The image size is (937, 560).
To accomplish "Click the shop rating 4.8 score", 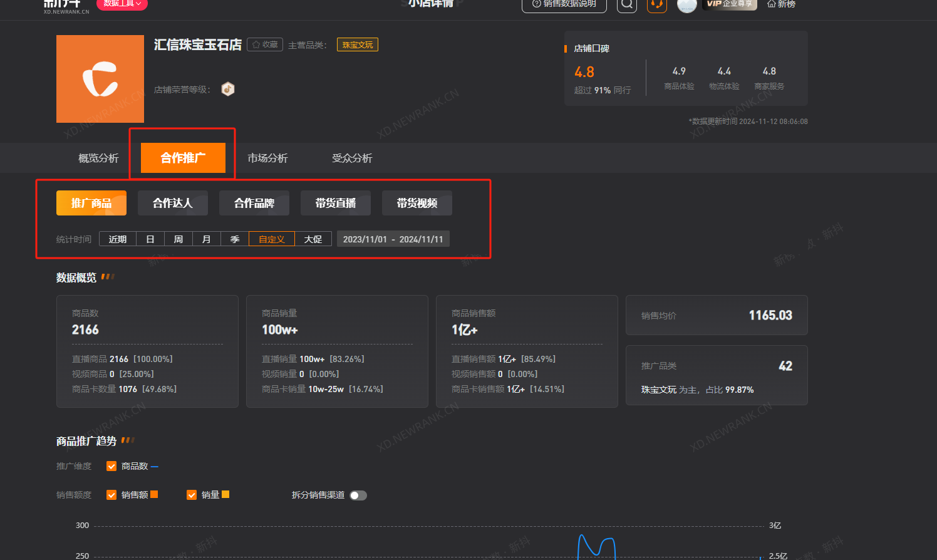I will [x=584, y=72].
